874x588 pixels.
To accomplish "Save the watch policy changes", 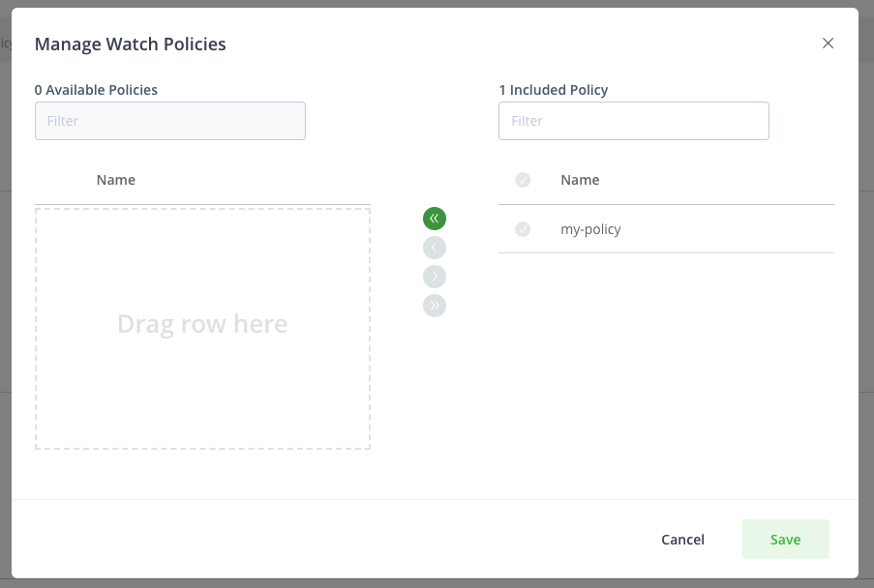I will coord(785,540).
